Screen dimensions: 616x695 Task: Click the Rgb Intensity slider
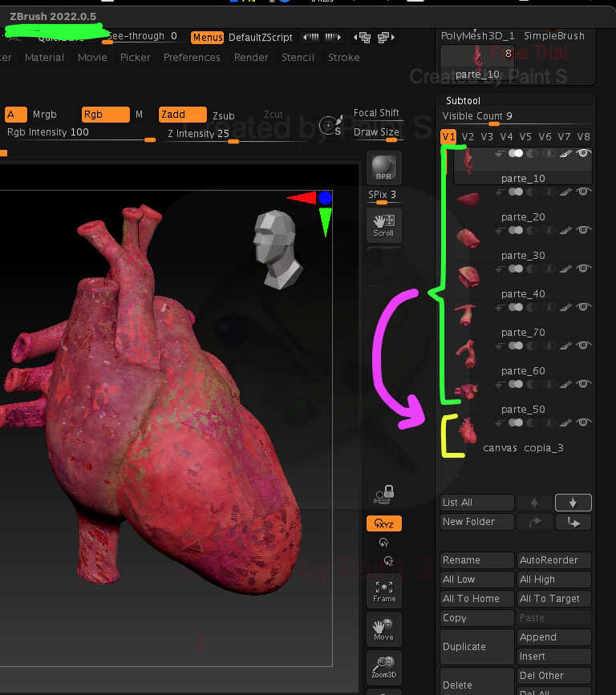80,133
